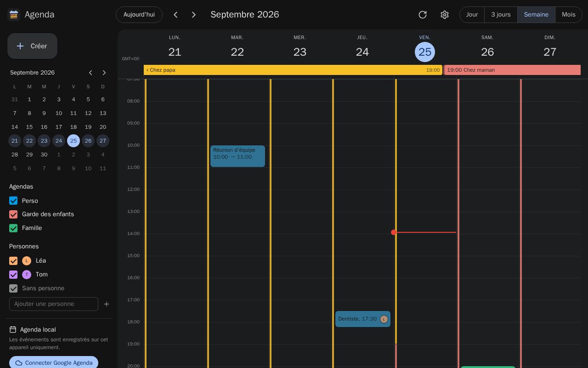Click Connecter Google Agenda

54,362
